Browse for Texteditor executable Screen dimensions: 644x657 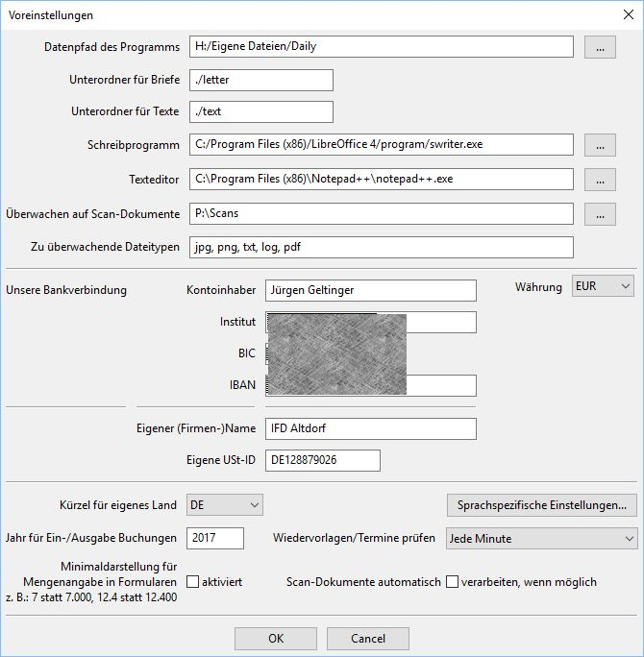pyautogui.click(x=600, y=180)
